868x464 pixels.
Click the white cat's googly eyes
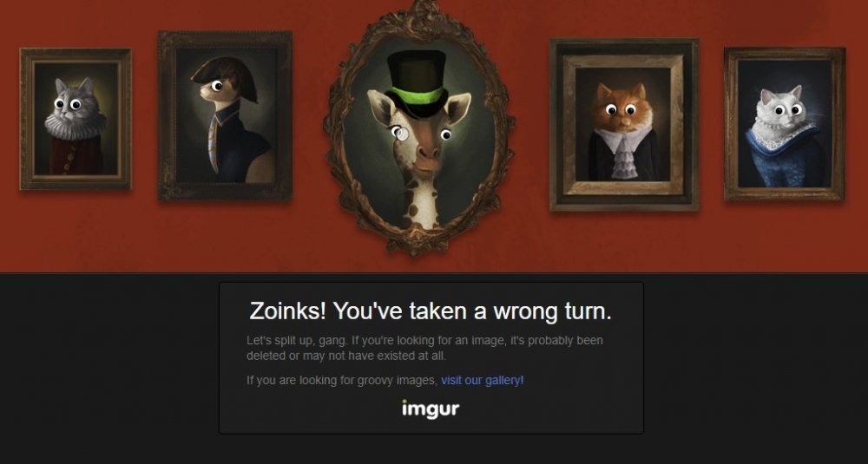787,110
